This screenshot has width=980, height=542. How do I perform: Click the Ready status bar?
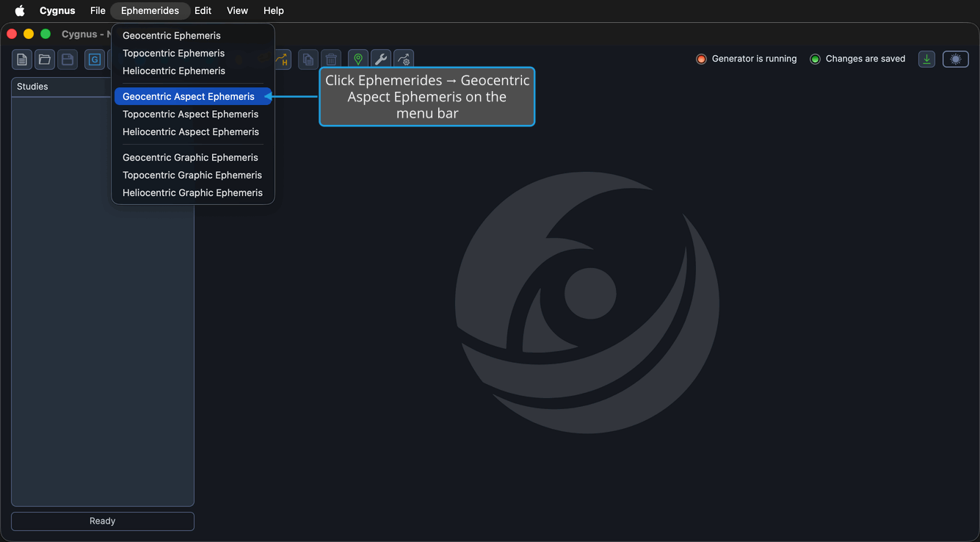(103, 521)
